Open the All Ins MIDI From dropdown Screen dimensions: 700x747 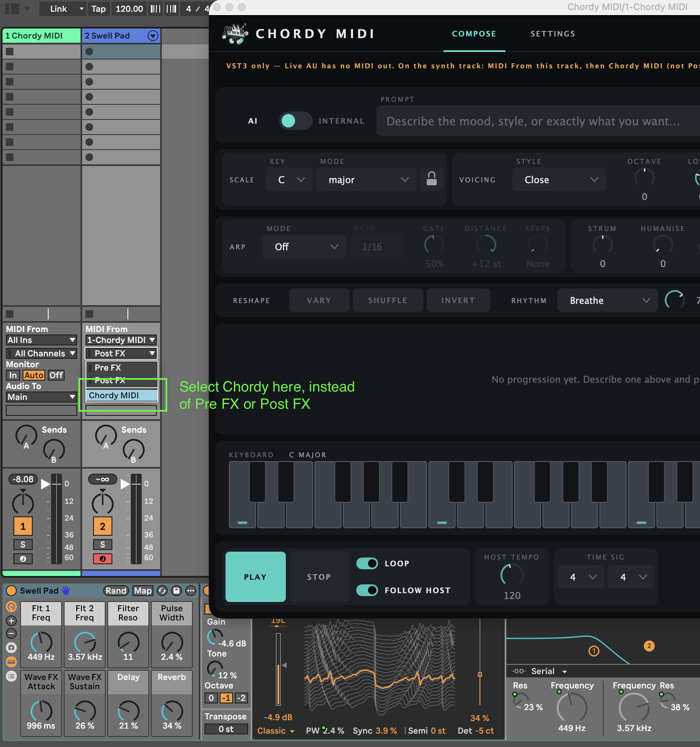click(x=41, y=340)
